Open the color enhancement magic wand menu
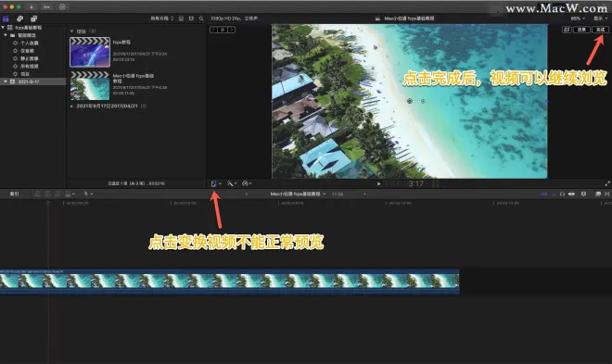Image resolution: width=612 pixels, height=364 pixels. point(230,183)
